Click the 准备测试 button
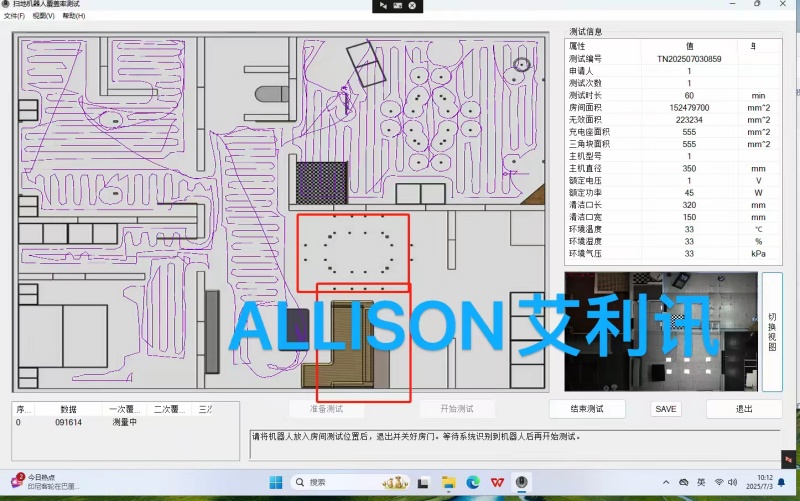The width and height of the screenshot is (800, 501). [x=327, y=409]
